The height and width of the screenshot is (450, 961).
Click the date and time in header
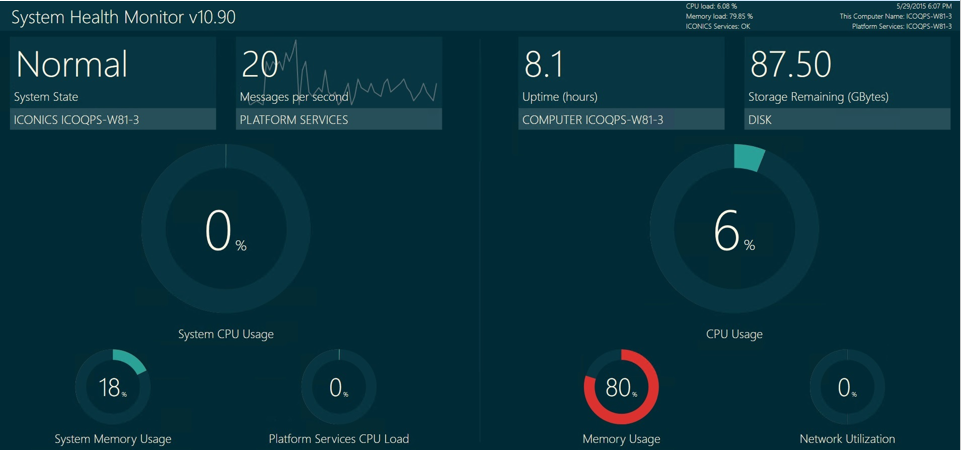924,6
